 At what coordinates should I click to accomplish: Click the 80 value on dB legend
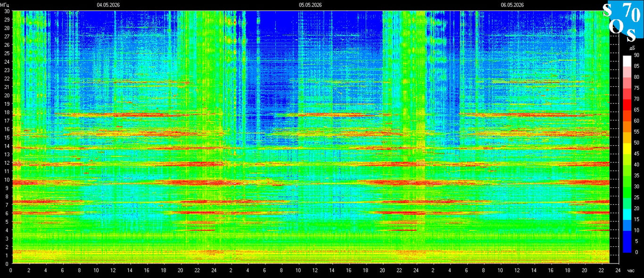pos(636,77)
